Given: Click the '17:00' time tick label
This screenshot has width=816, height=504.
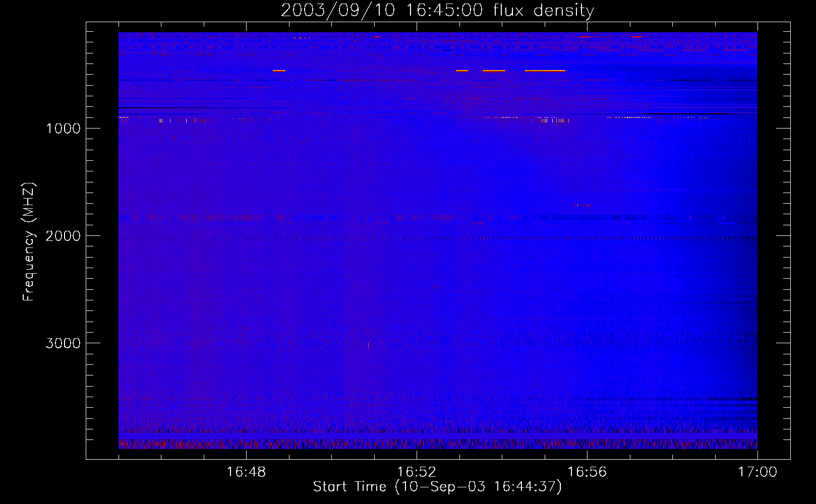Looking at the screenshot, I should [x=757, y=472].
